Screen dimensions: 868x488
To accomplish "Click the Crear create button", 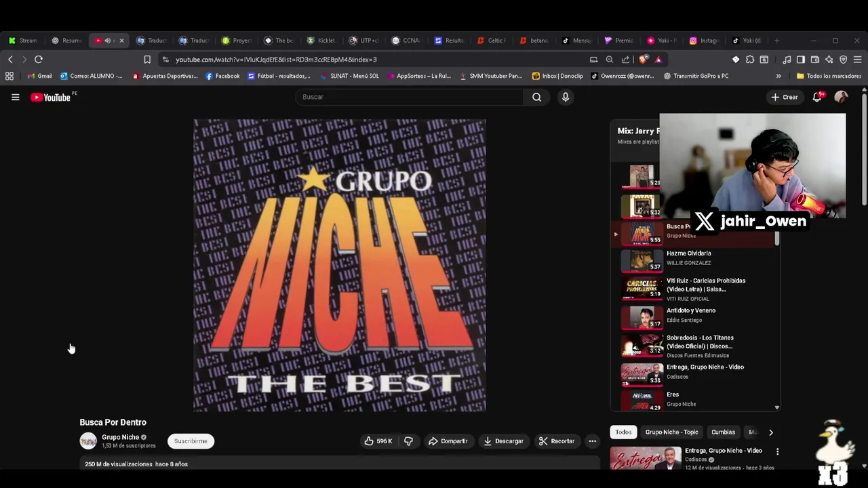I will click(x=784, y=97).
